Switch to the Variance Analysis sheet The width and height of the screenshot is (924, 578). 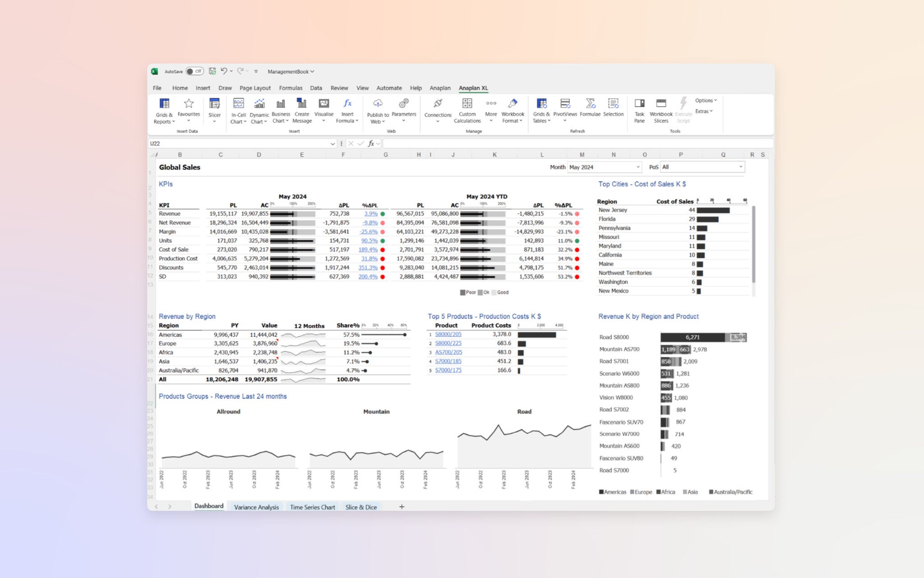click(256, 507)
